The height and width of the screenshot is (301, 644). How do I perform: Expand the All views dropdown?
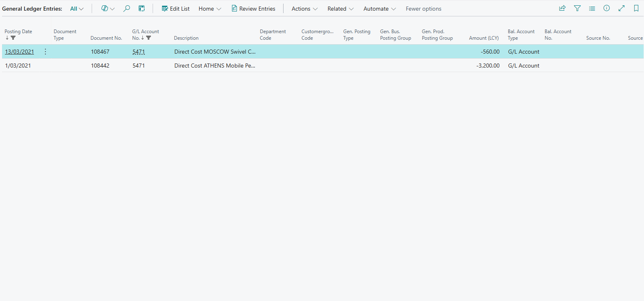click(77, 9)
